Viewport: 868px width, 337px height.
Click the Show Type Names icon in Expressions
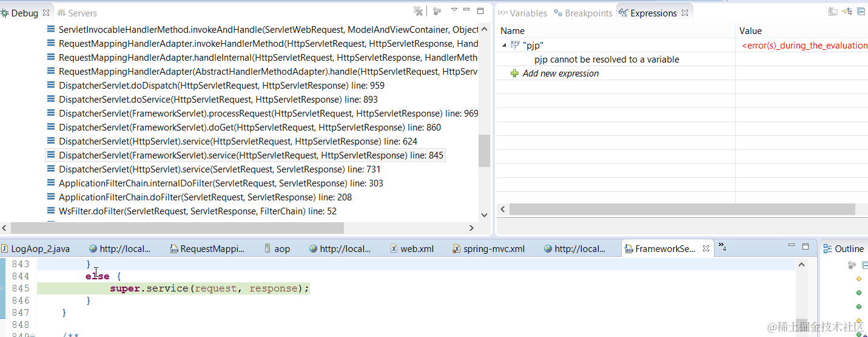coord(833,11)
